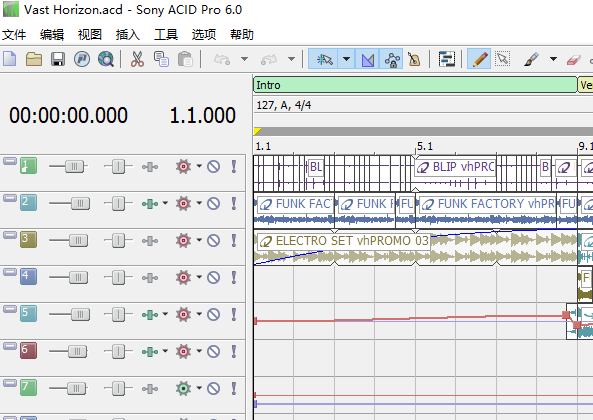This screenshot has width=593, height=420.
Task: Open 文件 menu
Action: [14, 35]
